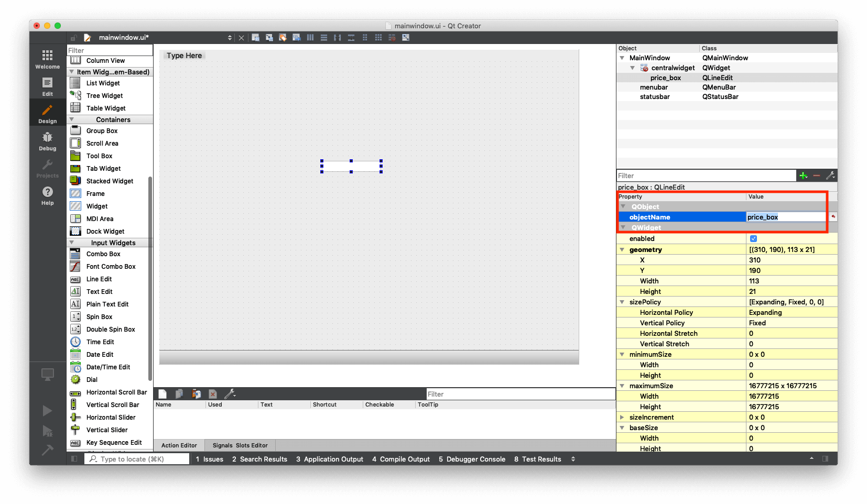Open the Test Results pane
This screenshot has height=504, width=867.
538,459
